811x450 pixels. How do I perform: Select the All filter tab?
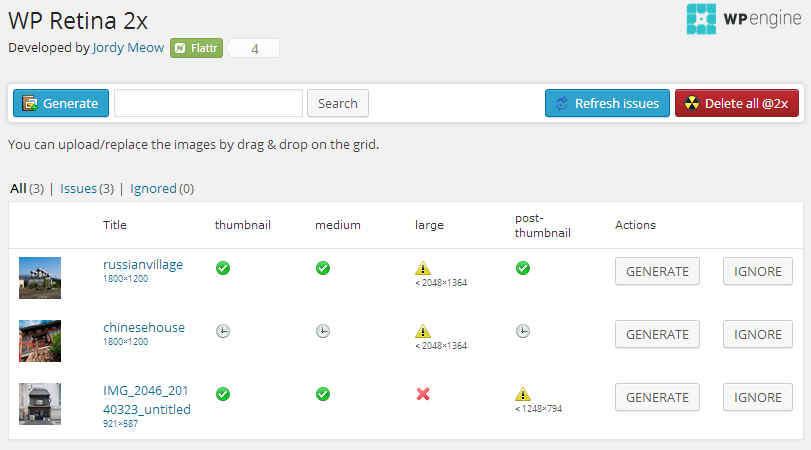[18, 188]
